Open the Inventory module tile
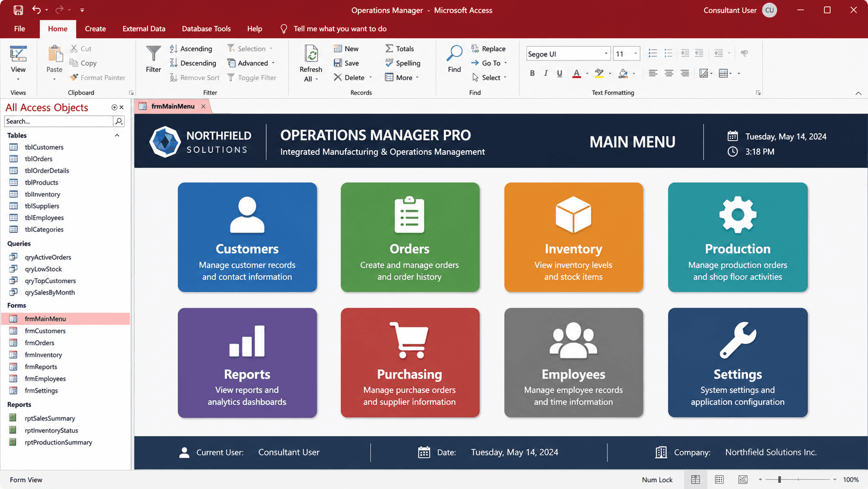Screen dimensions: 868x489 574,237
